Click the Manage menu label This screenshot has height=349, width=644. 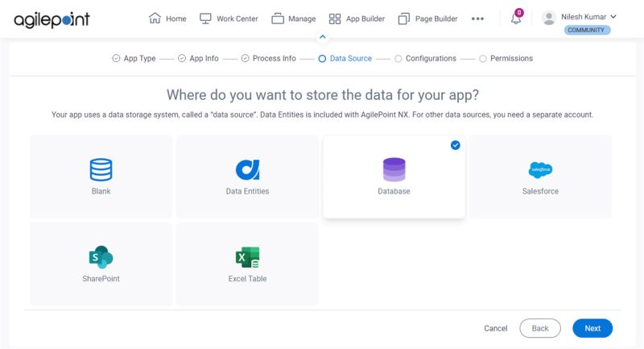pos(302,19)
